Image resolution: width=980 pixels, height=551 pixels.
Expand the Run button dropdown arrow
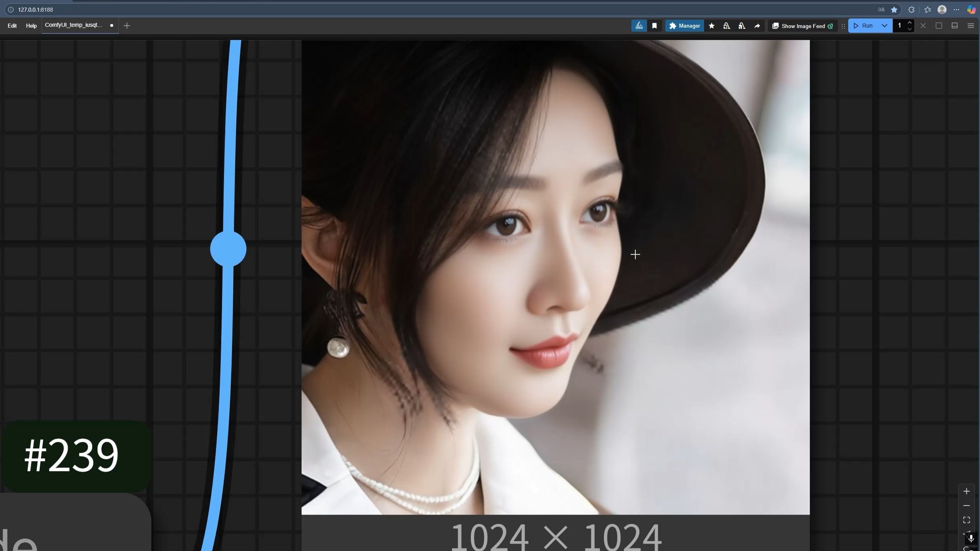click(885, 26)
